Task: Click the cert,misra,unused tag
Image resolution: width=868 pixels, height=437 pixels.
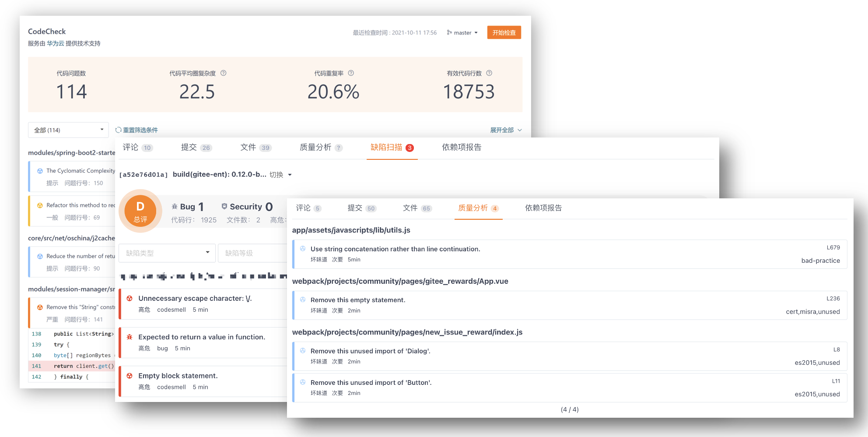Action: (813, 312)
